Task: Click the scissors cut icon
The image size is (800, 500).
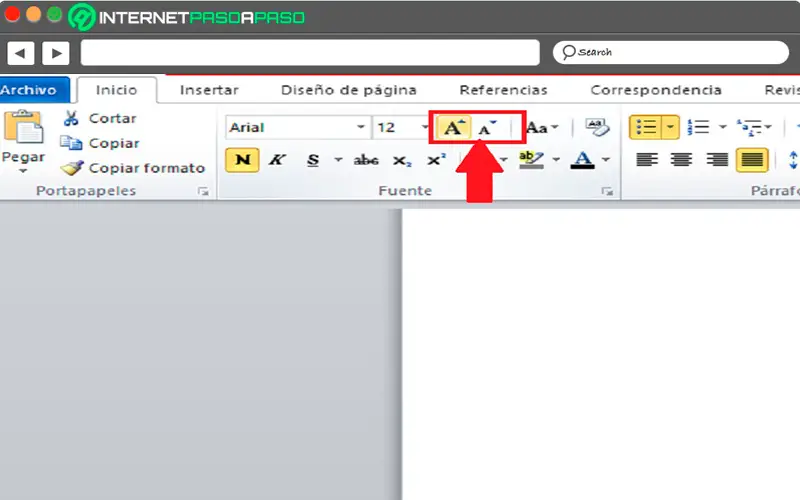Action: point(71,118)
